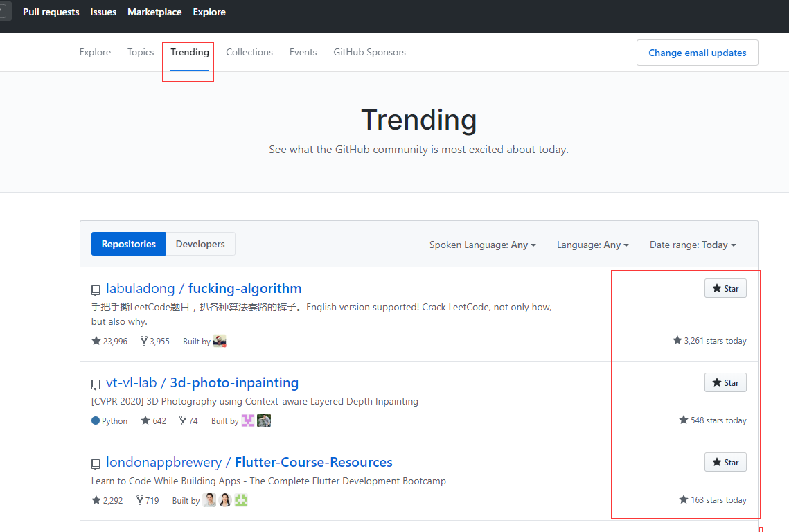The width and height of the screenshot is (789, 532).
Task: Star the fucking-algorithm repository
Action: pos(725,288)
